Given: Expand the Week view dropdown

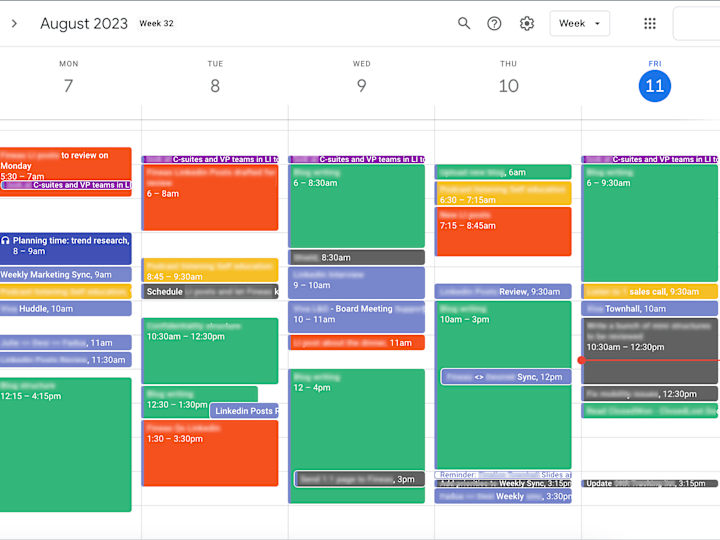Looking at the screenshot, I should pos(579,23).
